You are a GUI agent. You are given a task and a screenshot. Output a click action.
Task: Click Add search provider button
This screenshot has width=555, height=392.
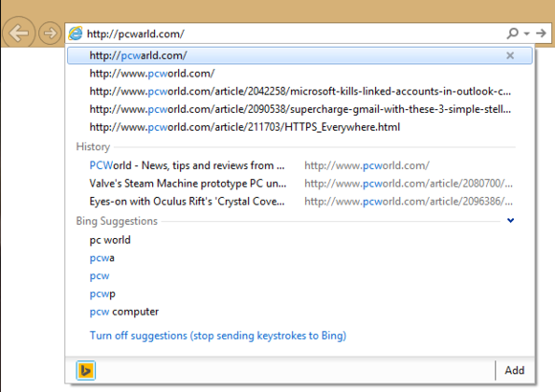(x=515, y=370)
